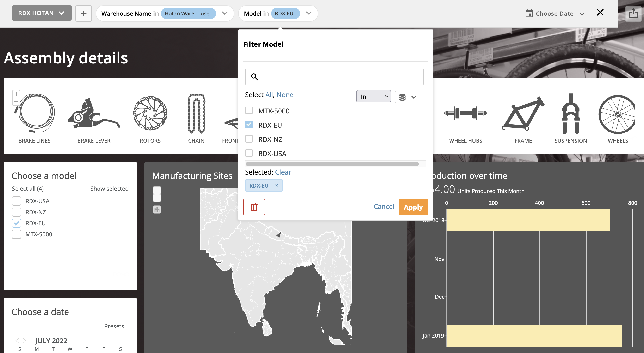The image size is (644, 353).
Task: Click the Wheel Hubs icon
Action: pos(465,113)
